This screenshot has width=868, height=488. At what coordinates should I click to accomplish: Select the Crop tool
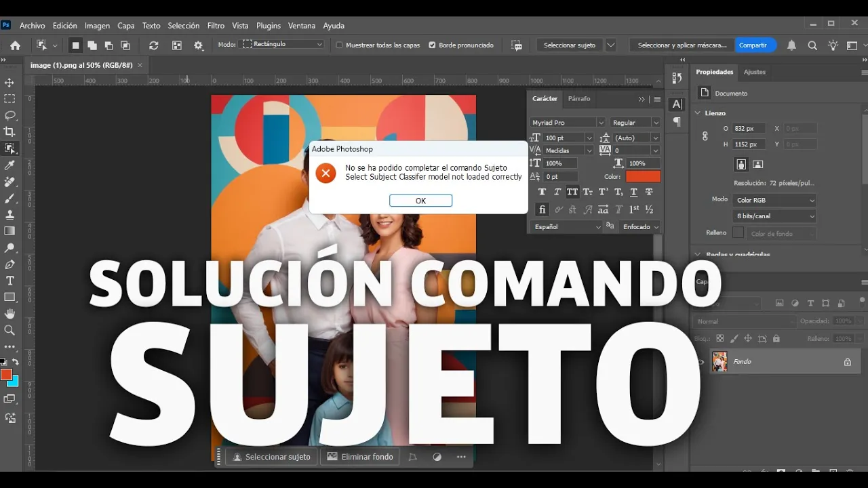click(9, 131)
